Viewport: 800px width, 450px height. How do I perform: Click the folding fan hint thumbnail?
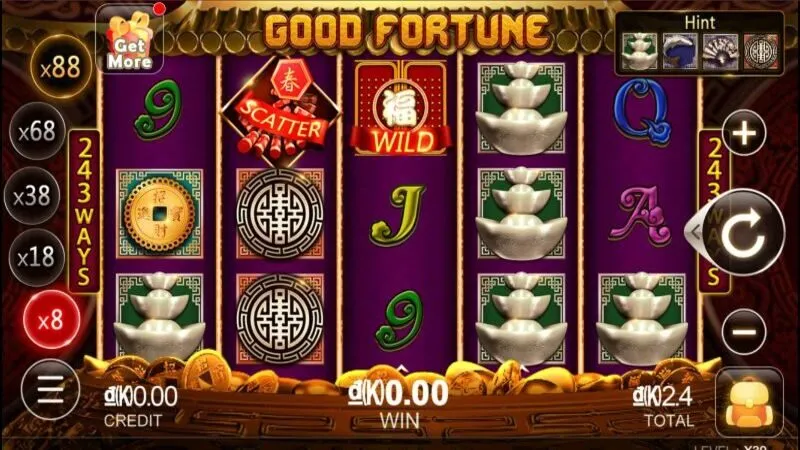[x=720, y=51]
